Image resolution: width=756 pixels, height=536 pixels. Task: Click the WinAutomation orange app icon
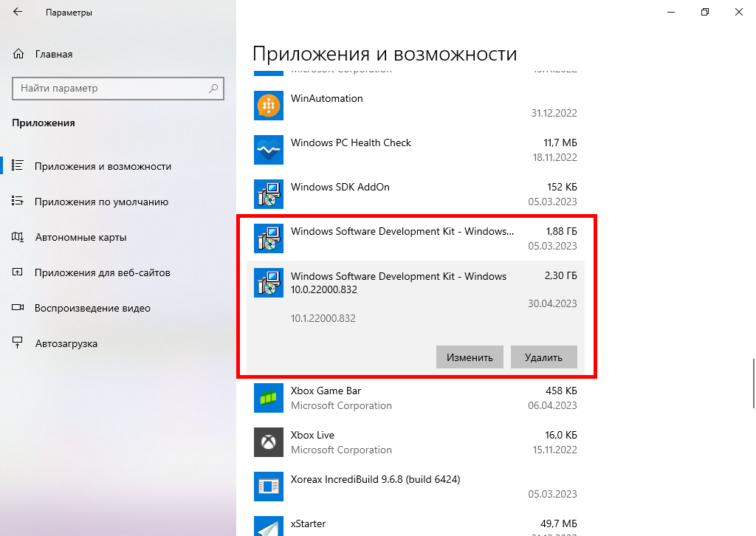click(x=269, y=106)
